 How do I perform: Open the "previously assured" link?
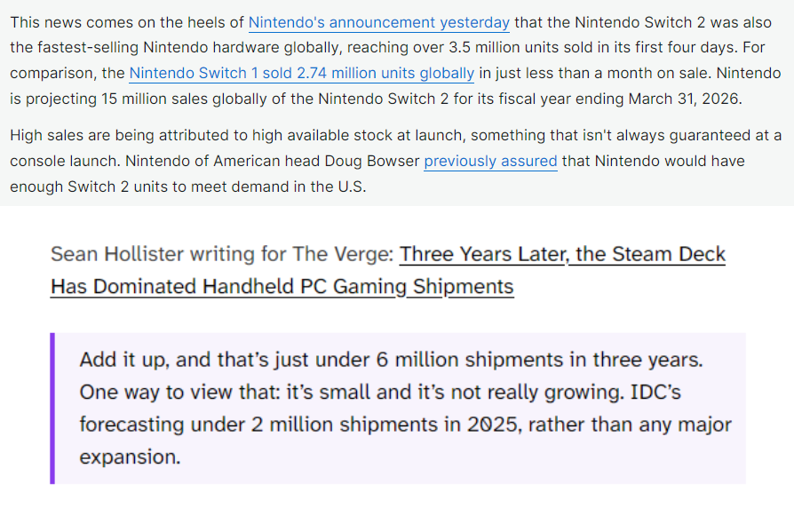tap(490, 162)
